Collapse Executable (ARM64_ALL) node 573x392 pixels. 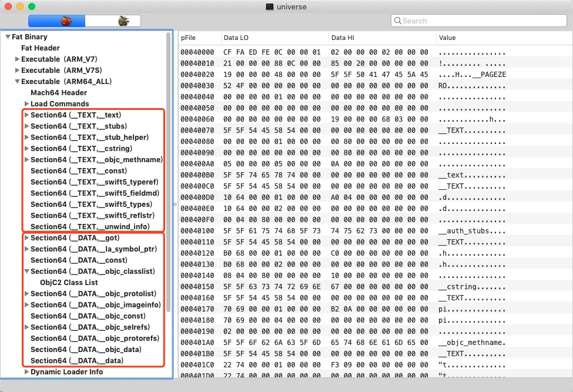click(x=17, y=82)
